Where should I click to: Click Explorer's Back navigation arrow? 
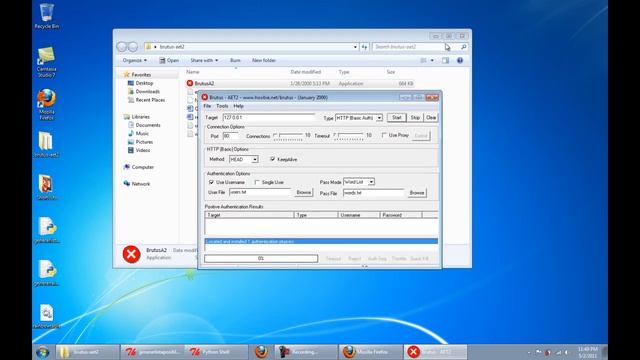(x=122, y=47)
